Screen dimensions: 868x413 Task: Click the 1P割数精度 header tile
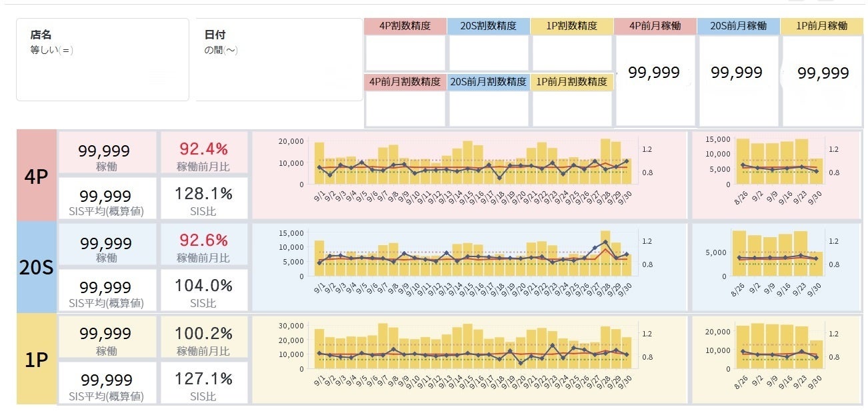click(x=571, y=27)
